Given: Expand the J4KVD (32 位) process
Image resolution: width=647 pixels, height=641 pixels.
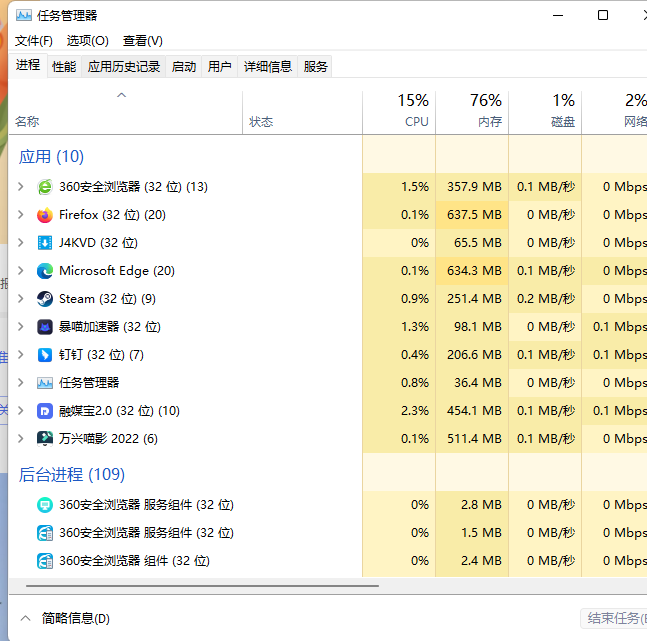Looking at the screenshot, I should point(21,243).
